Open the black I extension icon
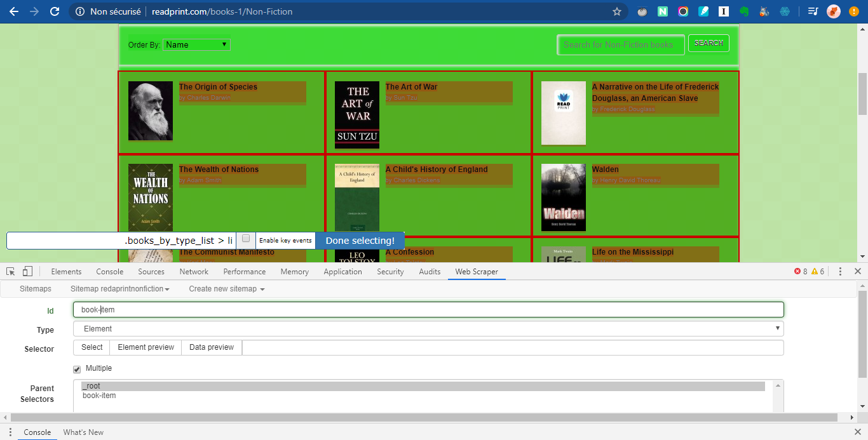 pos(724,11)
